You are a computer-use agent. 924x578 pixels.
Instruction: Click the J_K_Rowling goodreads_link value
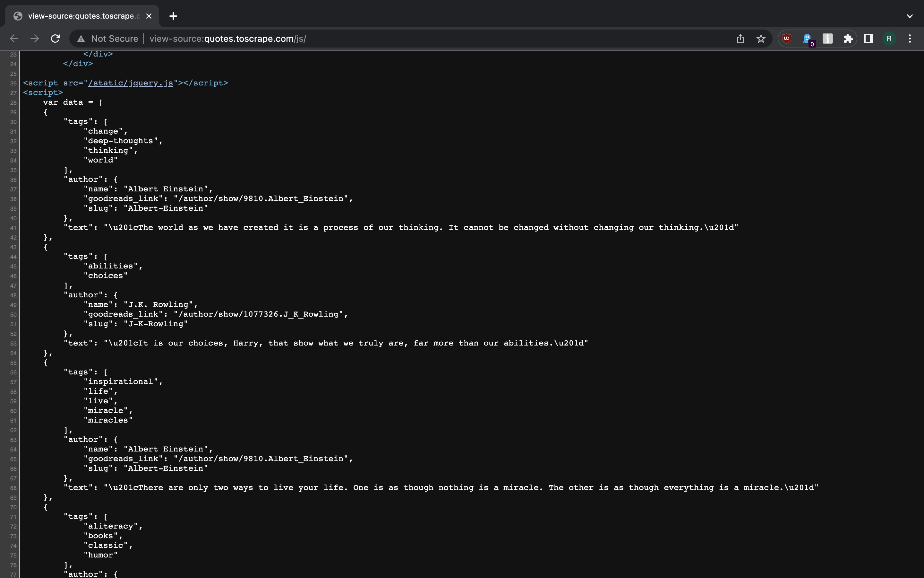point(259,314)
